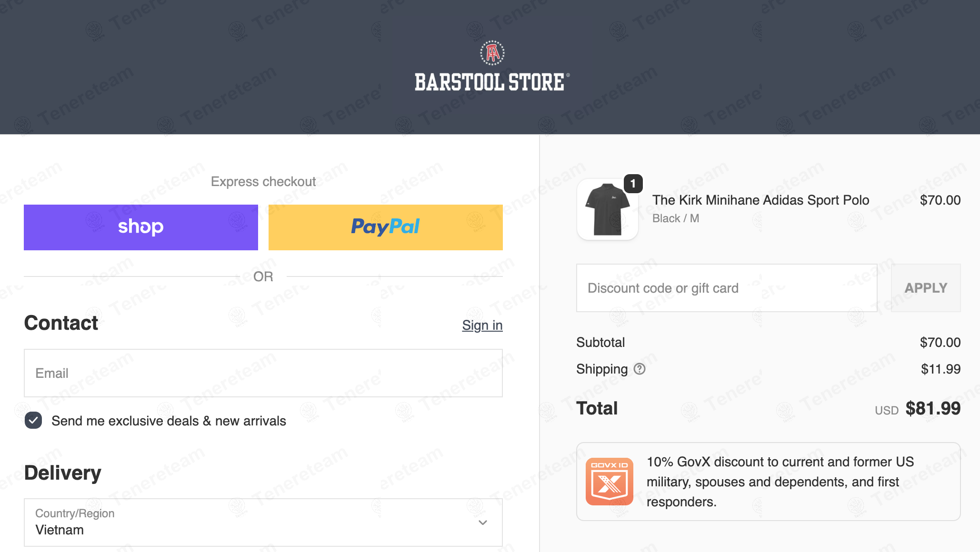Click the Express checkout heading
Viewport: 980px width, 552px height.
click(263, 181)
